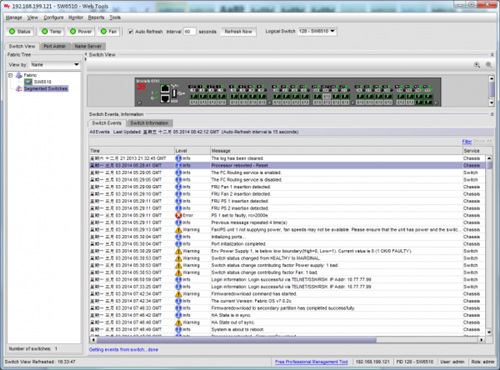Collapse the Fabric tree node
The height and width of the screenshot is (370, 500).
(10, 75)
